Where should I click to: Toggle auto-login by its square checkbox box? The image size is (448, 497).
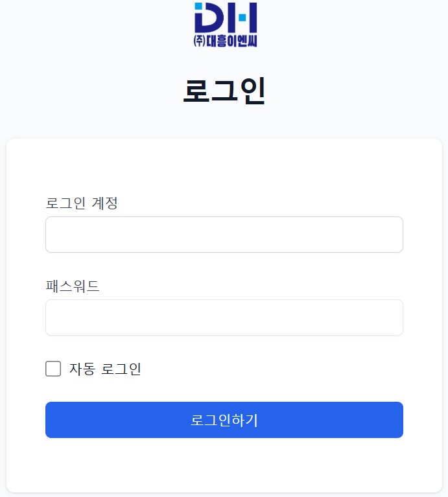pyautogui.click(x=53, y=369)
